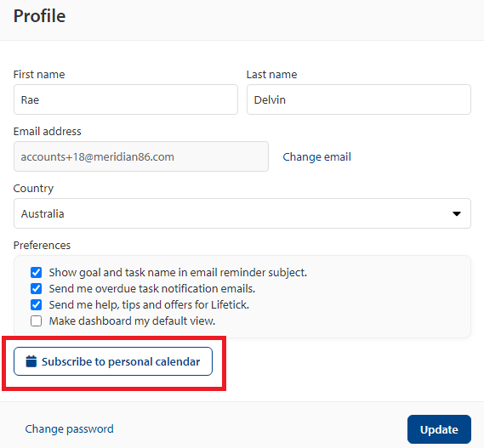Uncheck help, tips and offers checkbox
The width and height of the screenshot is (484, 448).
pos(36,305)
